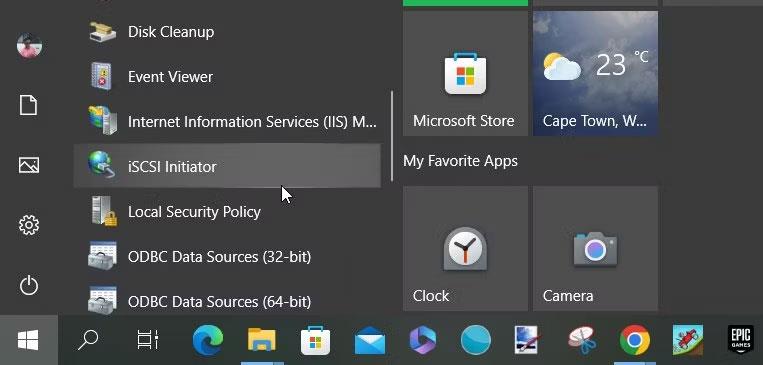Open the racing game icon on the taskbar

[x=688, y=340]
